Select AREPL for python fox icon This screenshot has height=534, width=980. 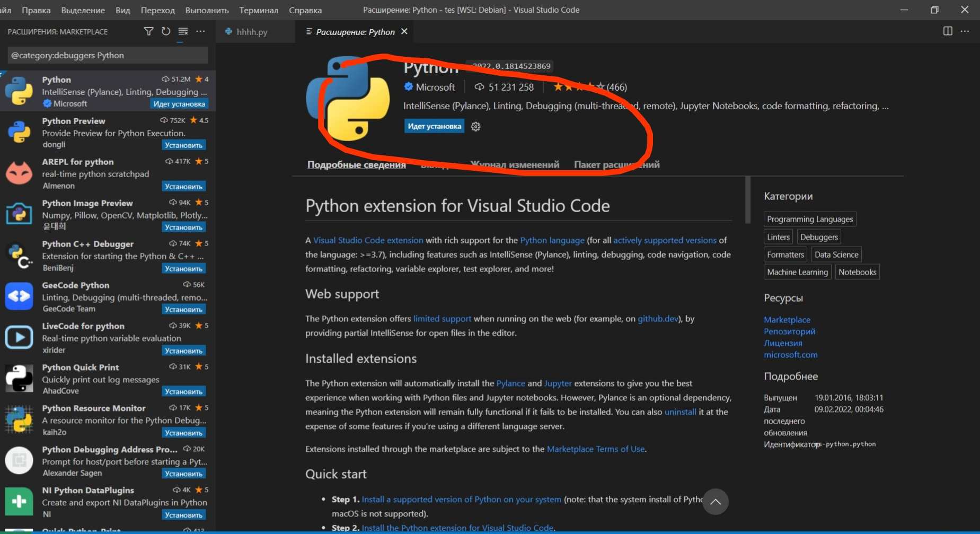[x=19, y=173]
